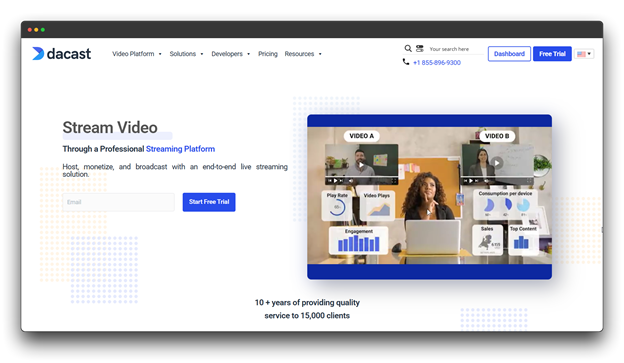
Task: Go to the Pricing page
Action: coord(268,54)
